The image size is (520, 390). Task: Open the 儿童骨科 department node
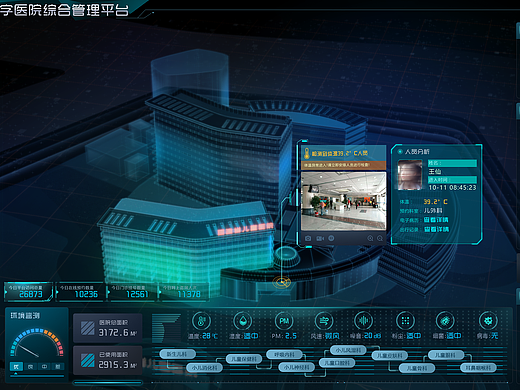tap(417, 368)
